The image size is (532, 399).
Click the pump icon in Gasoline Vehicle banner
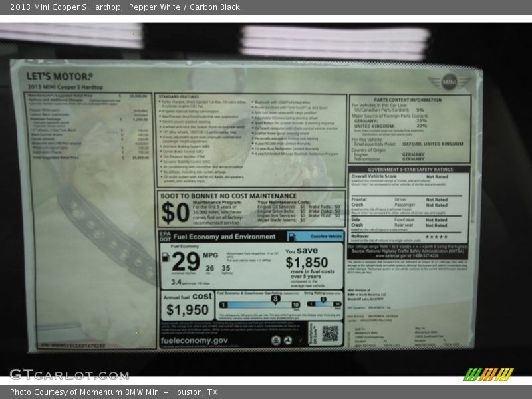[x=291, y=237]
